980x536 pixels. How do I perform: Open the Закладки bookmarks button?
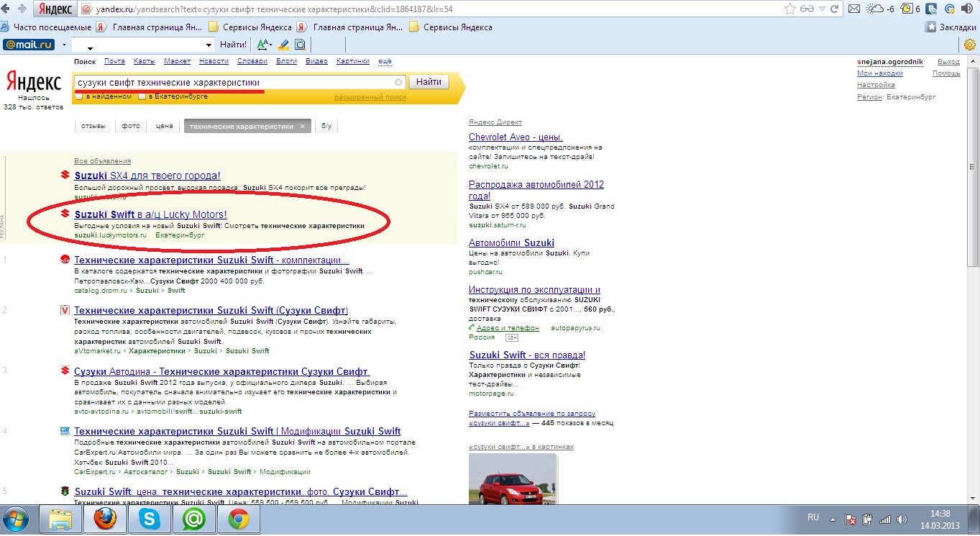click(x=951, y=27)
